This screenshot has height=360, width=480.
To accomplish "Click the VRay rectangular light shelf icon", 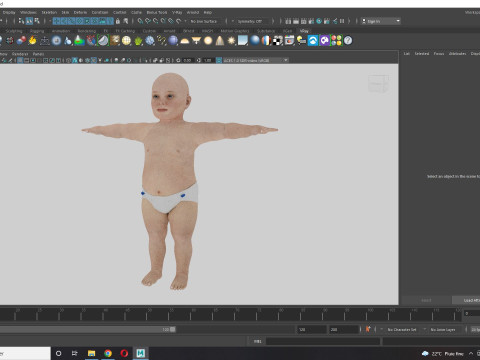I will click(x=196, y=41).
